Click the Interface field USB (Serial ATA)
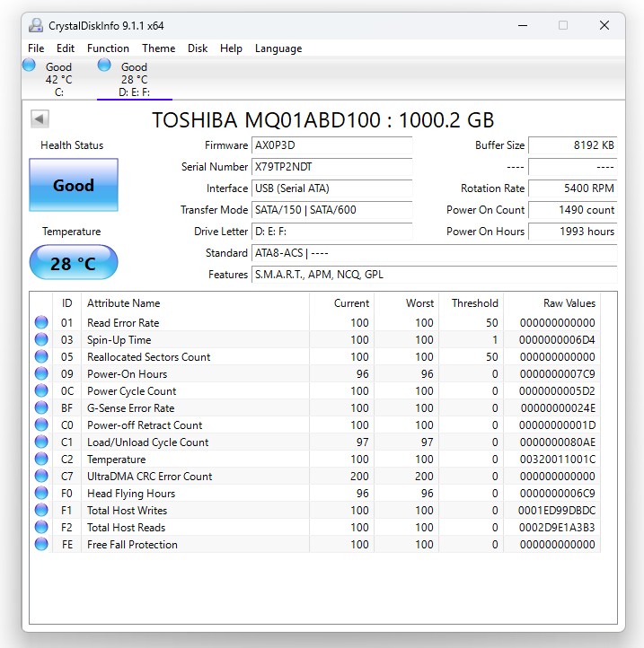This screenshot has width=644, height=648. pyautogui.click(x=331, y=188)
